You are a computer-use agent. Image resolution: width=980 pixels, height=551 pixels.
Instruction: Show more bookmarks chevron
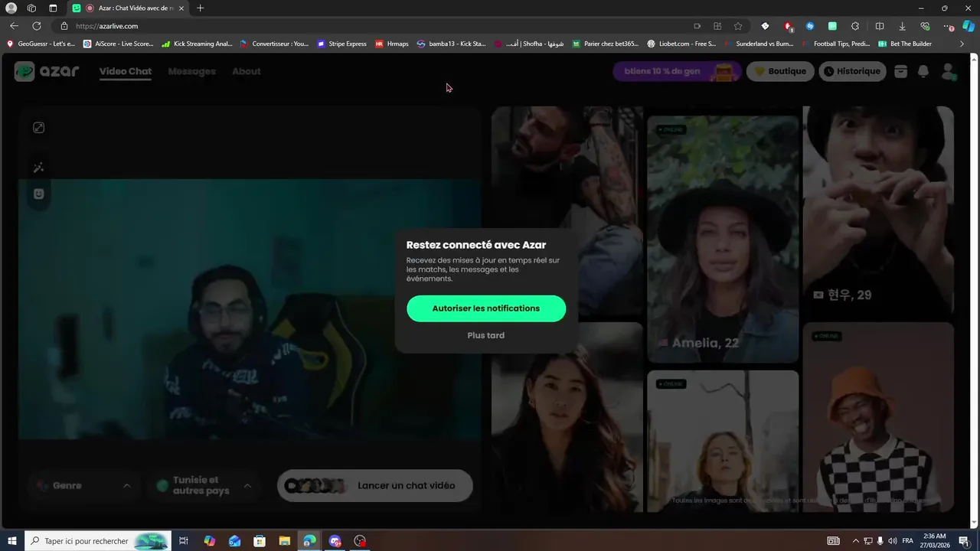click(962, 44)
